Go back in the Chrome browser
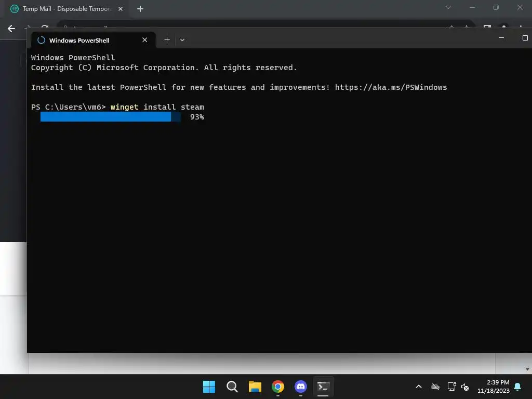The image size is (532, 399). 11,29
